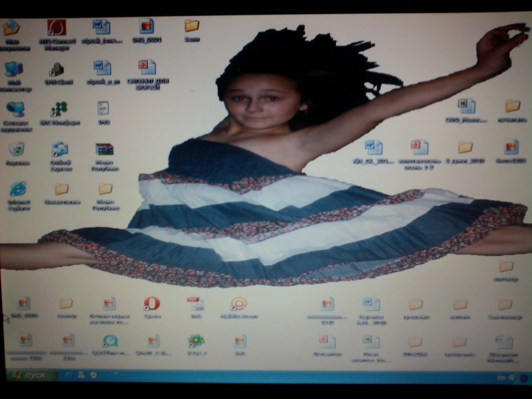Open the QuickTime Player shortcut
Image resolution: width=532 pixels, height=399 pixels.
110,341
